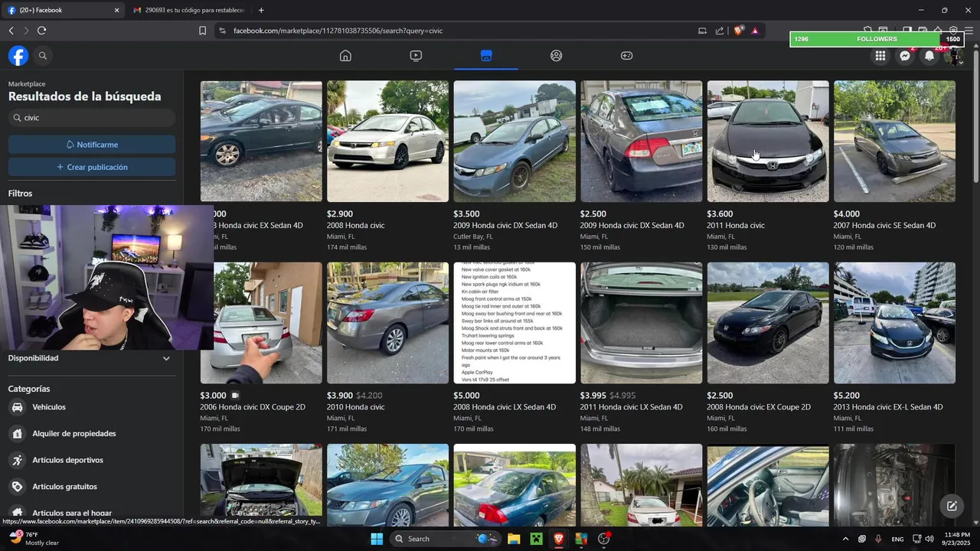Click the Artículos deportivos runner icon
Image resolution: width=980 pixels, height=551 pixels.
18,460
